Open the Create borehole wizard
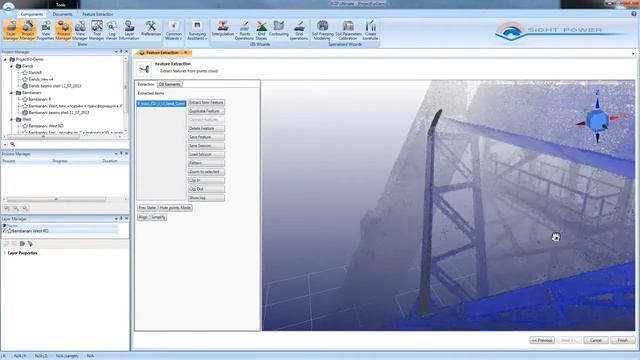This screenshot has height=360, width=640. tap(371, 30)
